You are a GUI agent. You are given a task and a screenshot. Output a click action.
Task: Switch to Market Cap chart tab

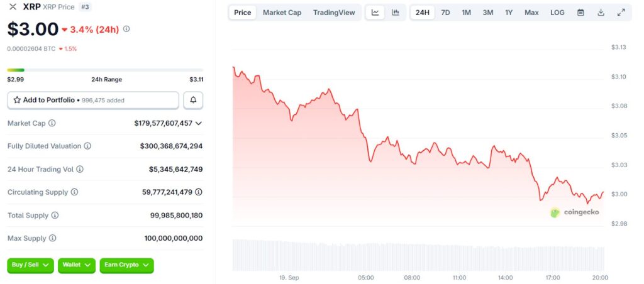[x=282, y=13]
